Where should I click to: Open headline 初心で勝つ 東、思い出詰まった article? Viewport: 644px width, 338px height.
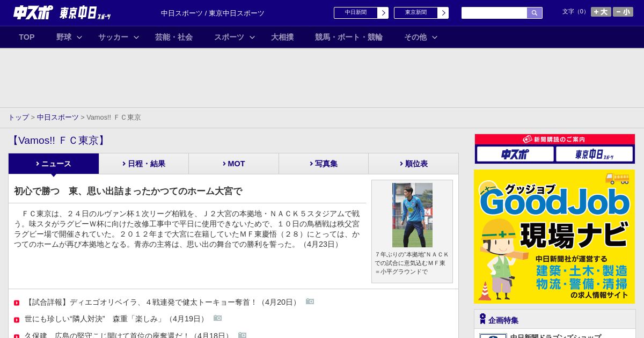pyautogui.click(x=128, y=191)
